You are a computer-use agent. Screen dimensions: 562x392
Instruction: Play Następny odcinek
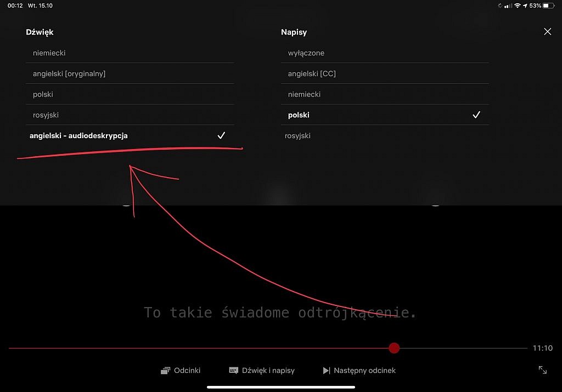point(359,371)
